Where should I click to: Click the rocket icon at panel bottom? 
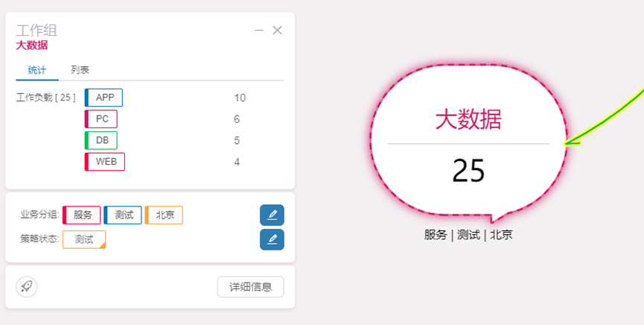click(27, 287)
